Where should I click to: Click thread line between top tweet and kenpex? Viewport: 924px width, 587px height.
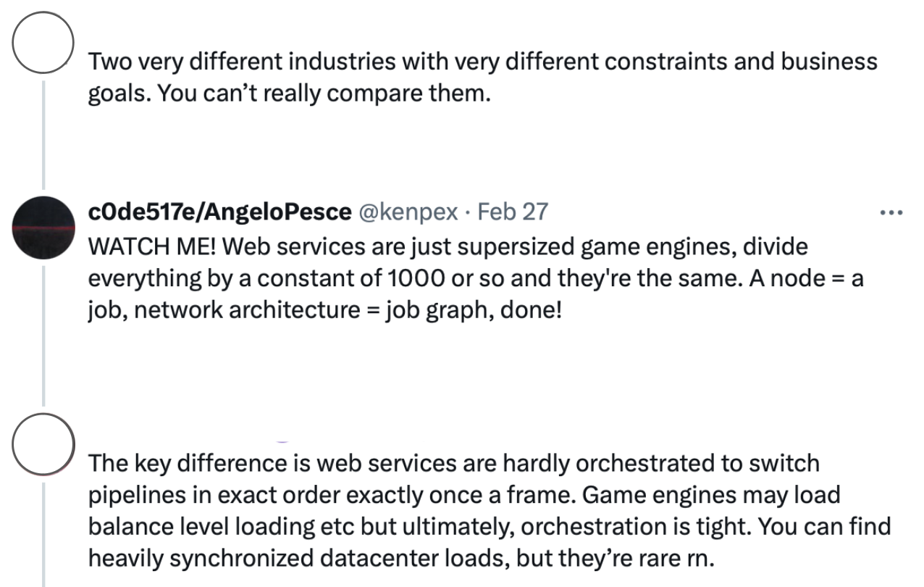[43, 135]
